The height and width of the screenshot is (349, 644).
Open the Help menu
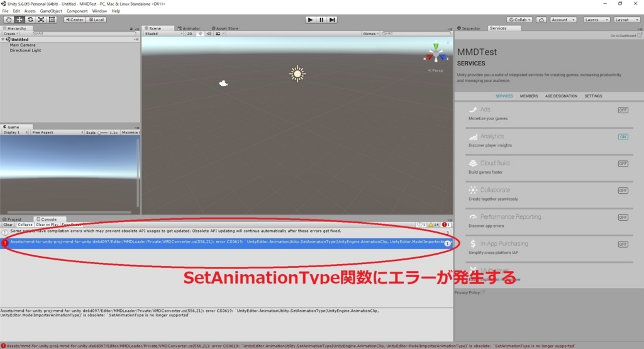[x=116, y=11]
